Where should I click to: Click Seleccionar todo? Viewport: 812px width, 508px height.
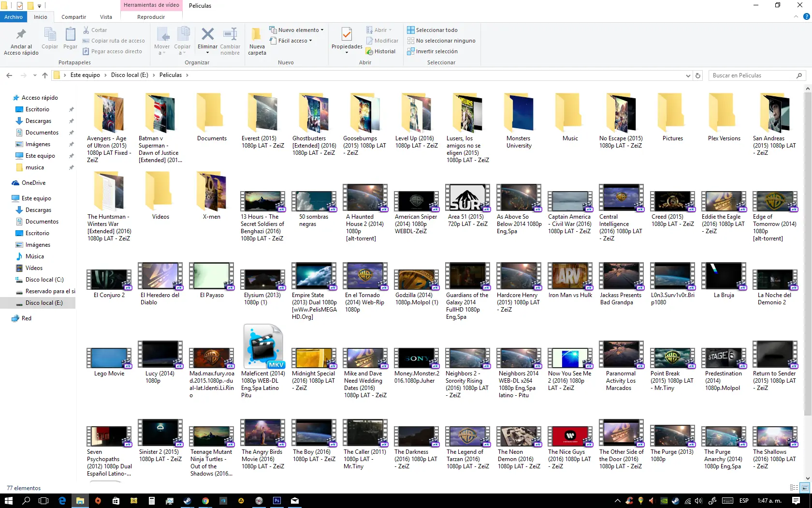click(432, 30)
